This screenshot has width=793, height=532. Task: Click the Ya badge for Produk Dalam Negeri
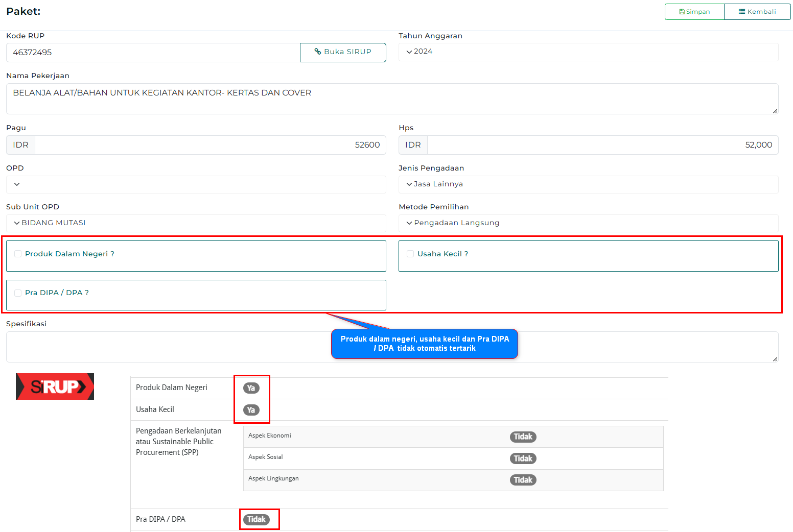point(251,388)
